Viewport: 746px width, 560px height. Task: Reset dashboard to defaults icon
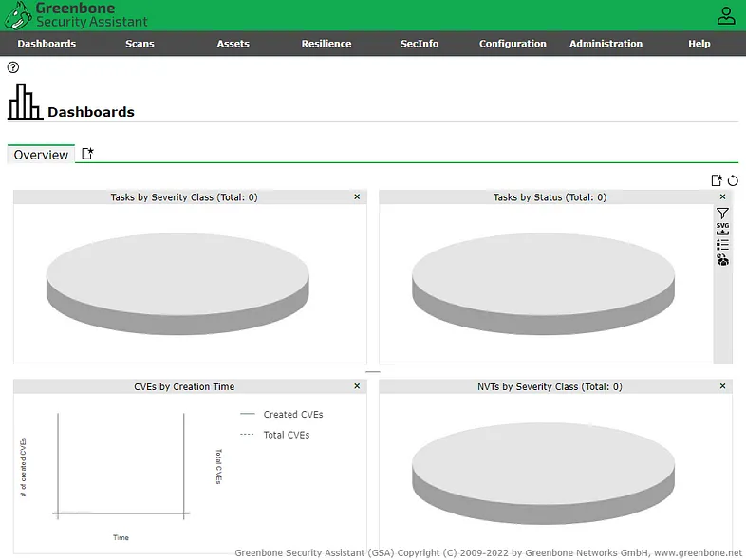733,180
